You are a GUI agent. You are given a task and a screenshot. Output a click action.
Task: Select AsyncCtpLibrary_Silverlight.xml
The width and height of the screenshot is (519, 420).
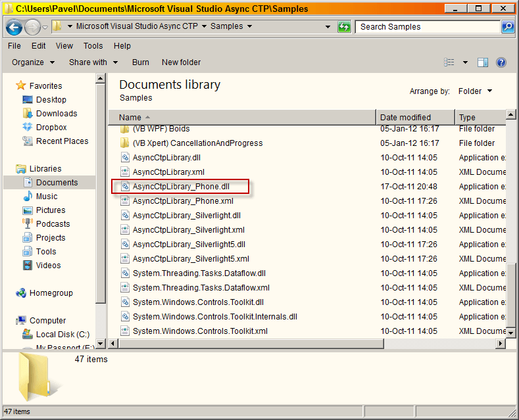click(x=188, y=230)
